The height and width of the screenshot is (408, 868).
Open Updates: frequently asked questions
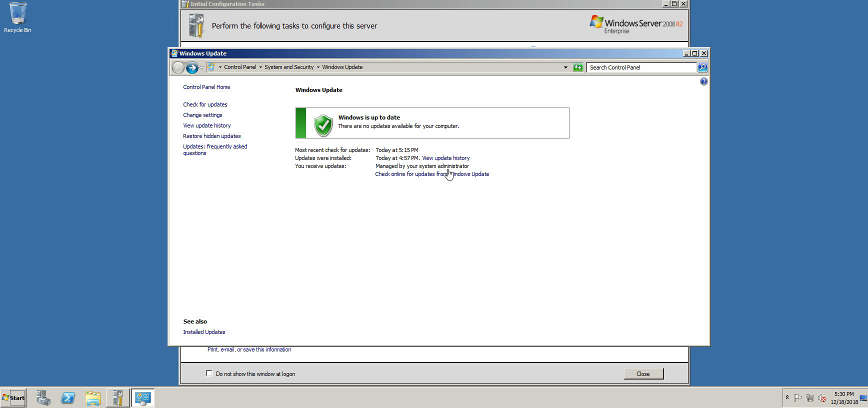coord(215,149)
